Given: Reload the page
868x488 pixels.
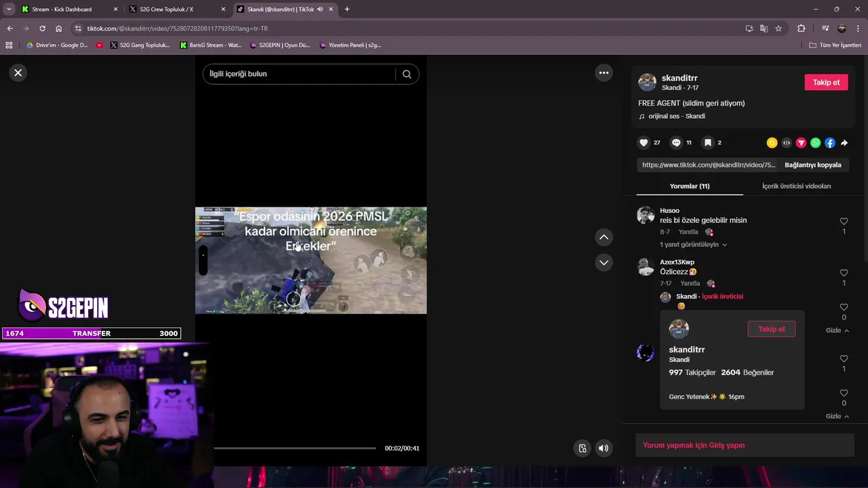Looking at the screenshot, I should 42,28.
